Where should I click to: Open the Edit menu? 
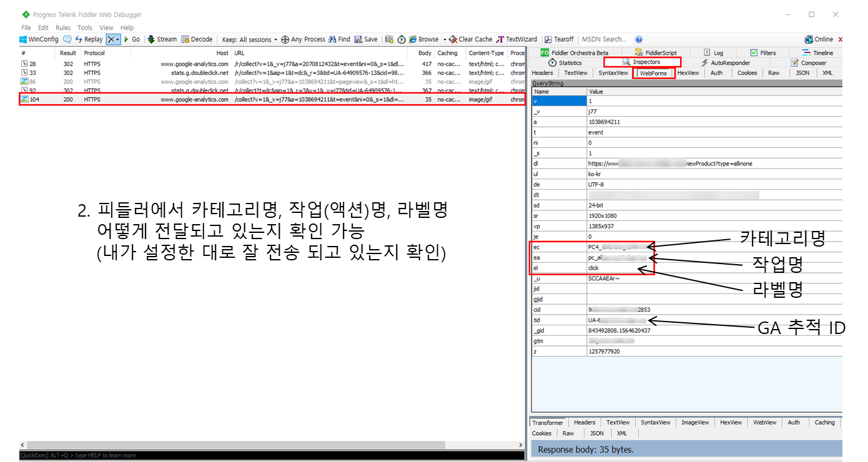[x=43, y=28]
